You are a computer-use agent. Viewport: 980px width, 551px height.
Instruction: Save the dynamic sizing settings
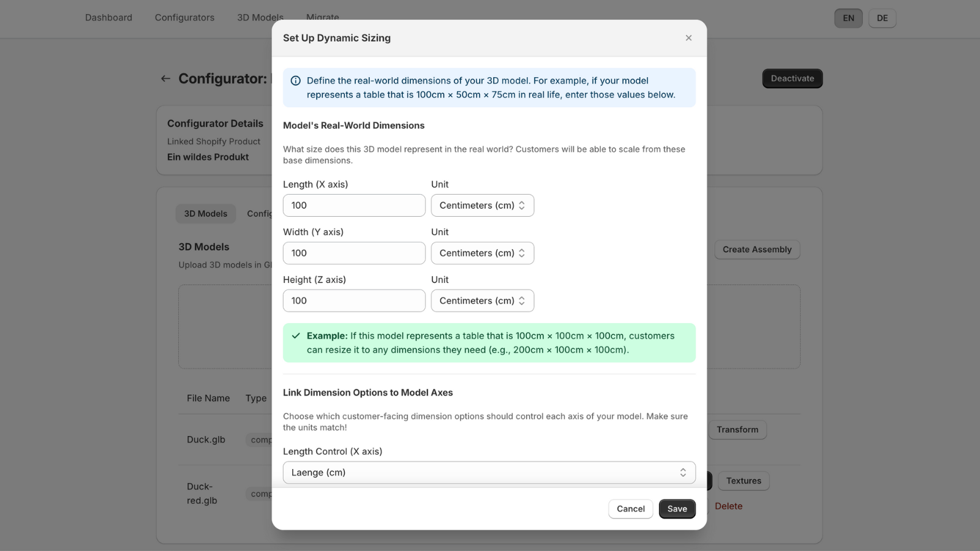click(x=677, y=509)
